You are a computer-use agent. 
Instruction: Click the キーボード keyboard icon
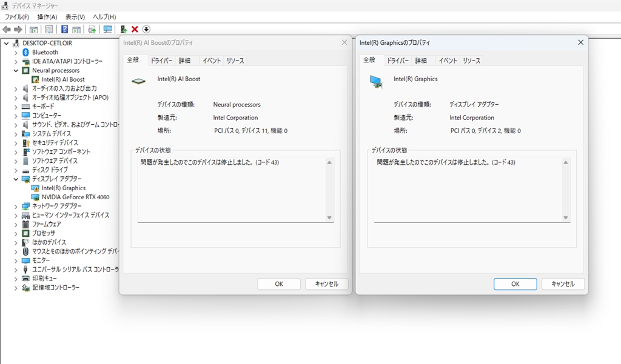[x=25, y=107]
